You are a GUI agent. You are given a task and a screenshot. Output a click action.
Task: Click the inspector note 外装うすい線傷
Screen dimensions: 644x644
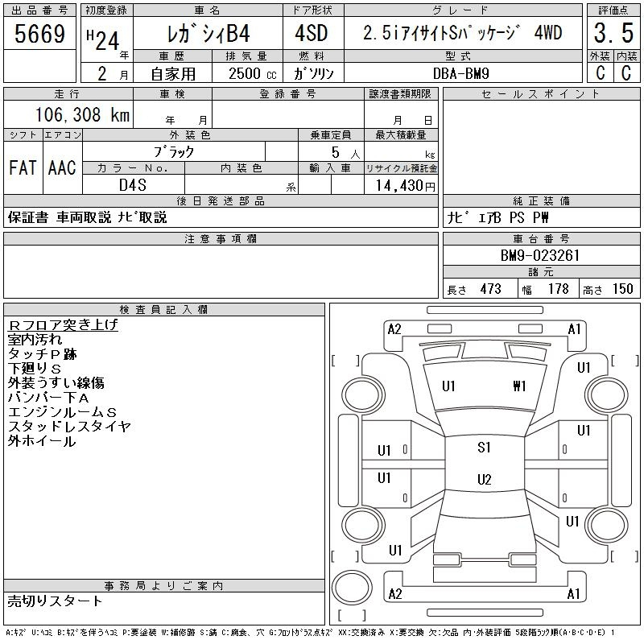click(x=56, y=383)
